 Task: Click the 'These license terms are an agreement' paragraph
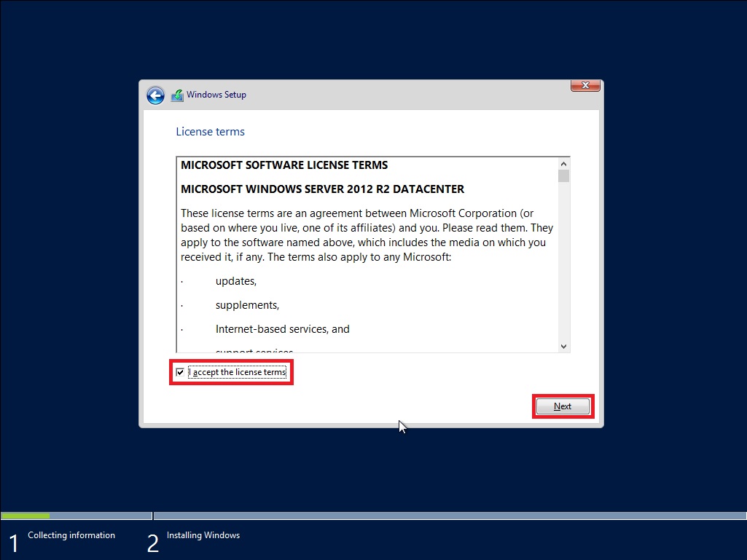pos(367,235)
